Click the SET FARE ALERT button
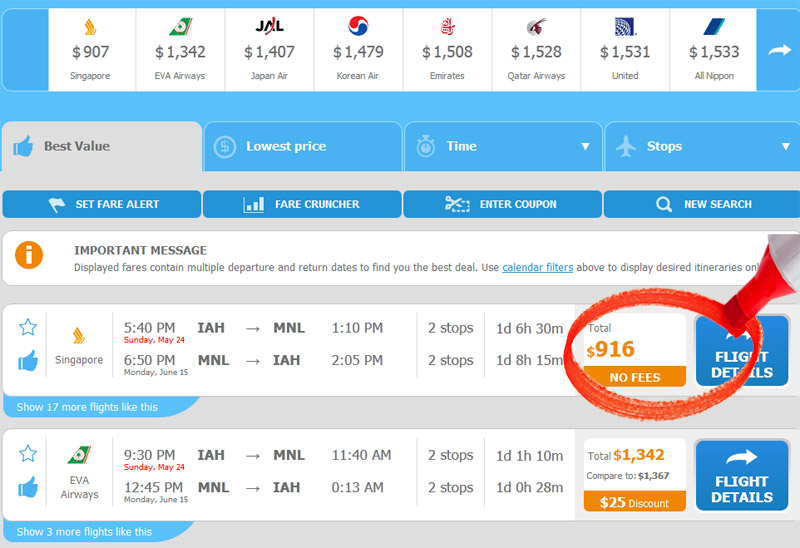The image size is (800, 548). 102,204
